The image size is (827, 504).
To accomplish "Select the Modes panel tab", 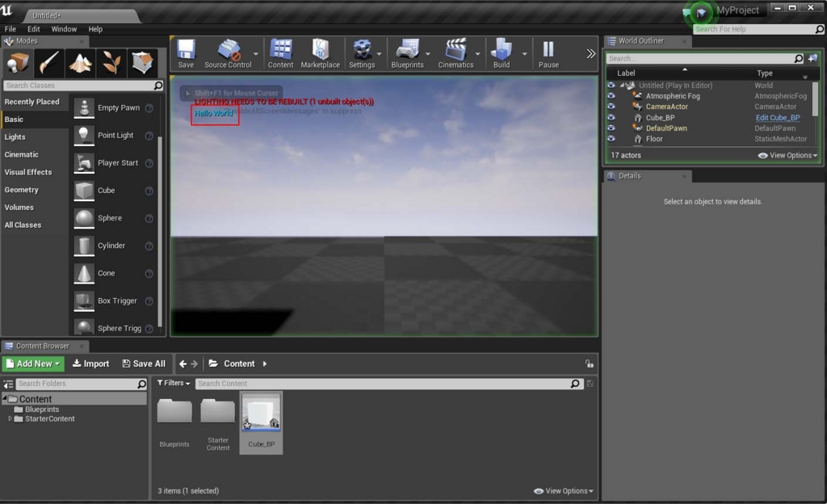I will coord(45,41).
